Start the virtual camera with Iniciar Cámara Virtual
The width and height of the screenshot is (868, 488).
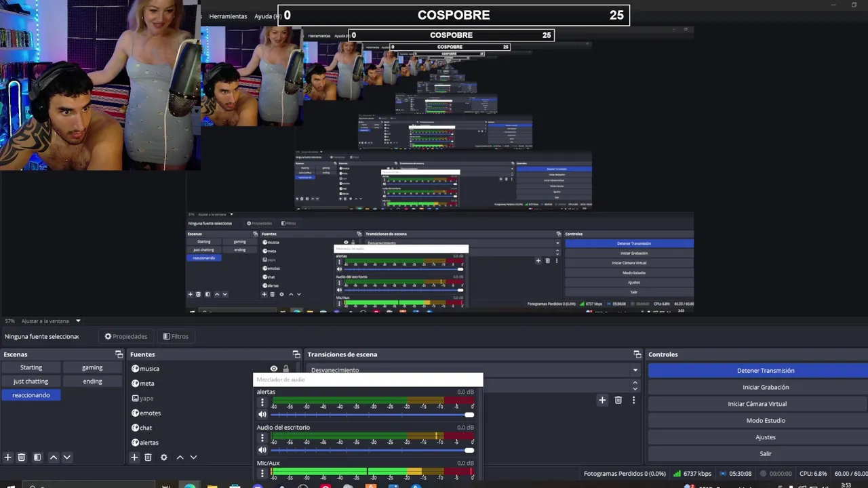(x=758, y=404)
